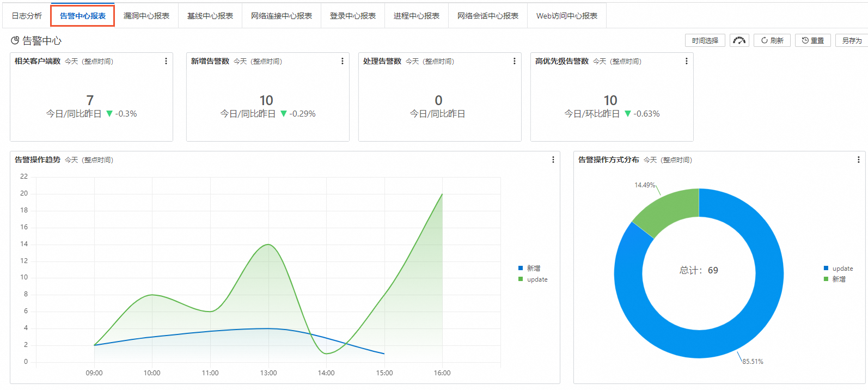
Task: Click the 新增告警数 value 10
Action: pos(266,100)
